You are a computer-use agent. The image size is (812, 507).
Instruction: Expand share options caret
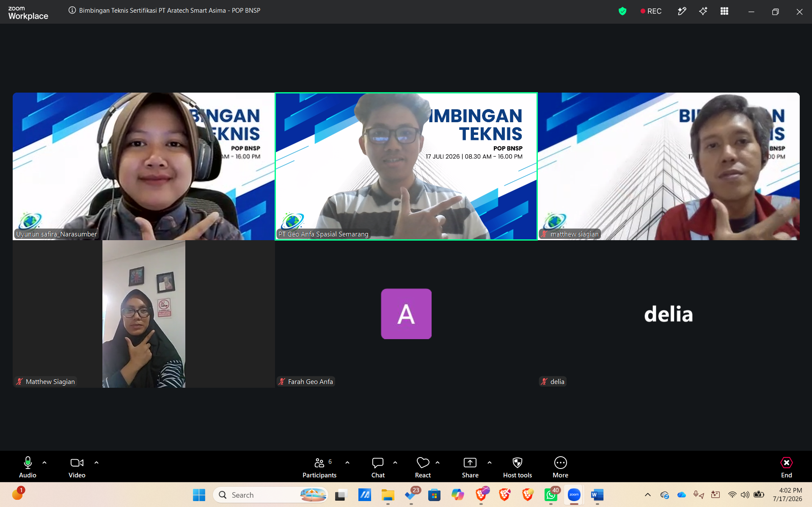click(490, 463)
